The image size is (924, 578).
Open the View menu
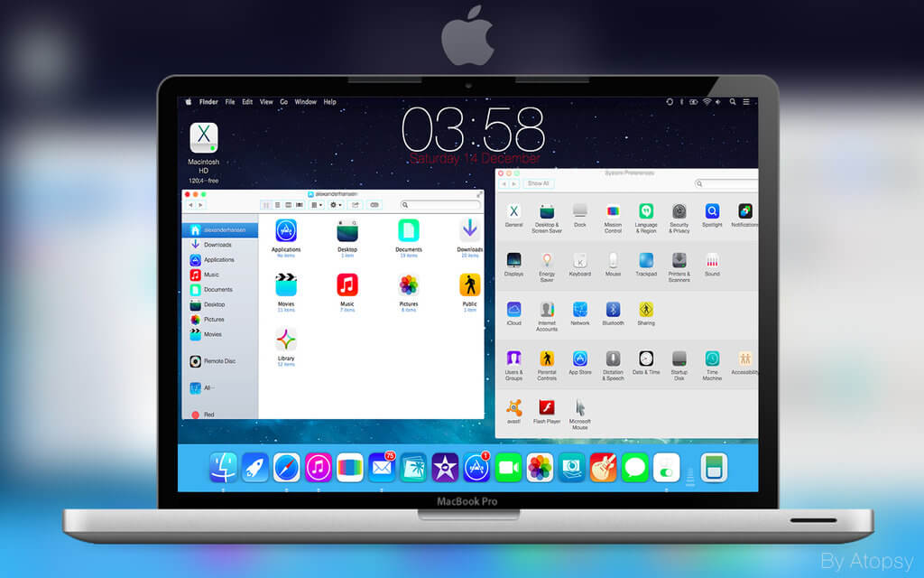click(x=266, y=102)
